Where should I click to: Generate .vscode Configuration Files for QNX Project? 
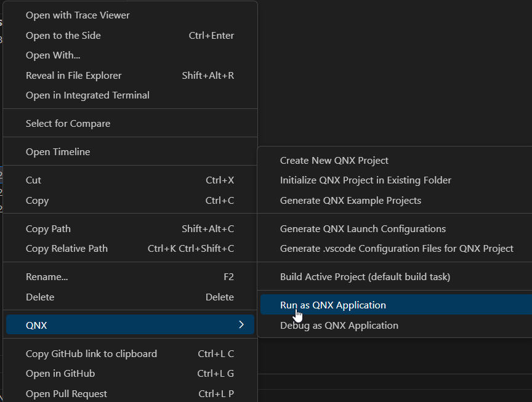coord(397,249)
